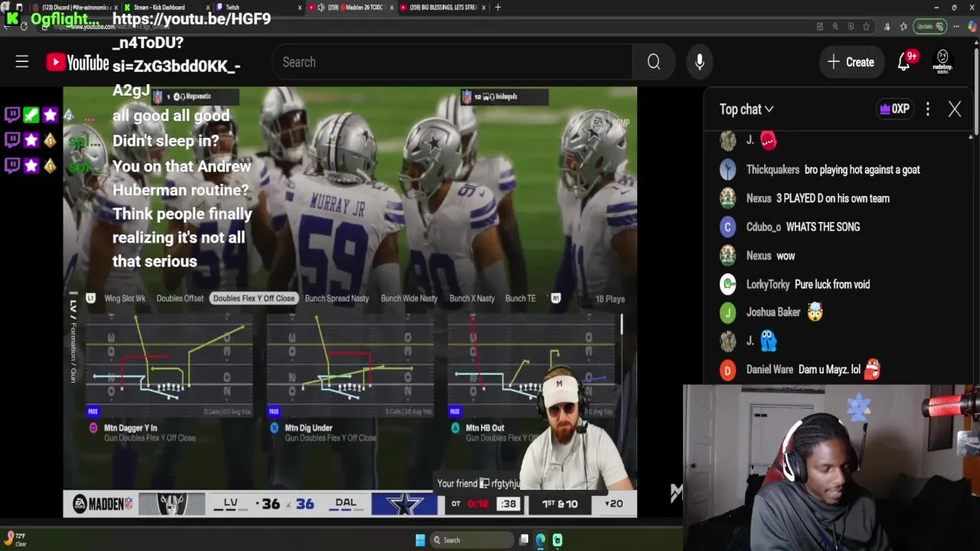980x551 pixels.
Task: Click the green pencil icon in overlay
Action: 31,116
